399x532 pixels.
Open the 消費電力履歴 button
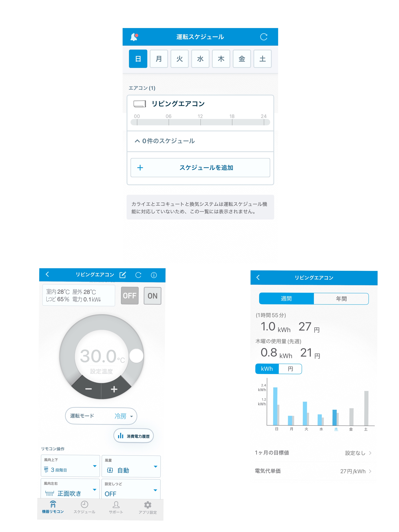[x=134, y=436]
